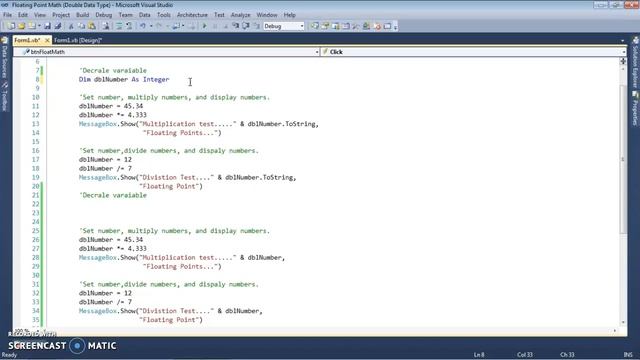Open the Extension Manager toolbar icon
This screenshot has height=360, width=640.
point(366,26)
